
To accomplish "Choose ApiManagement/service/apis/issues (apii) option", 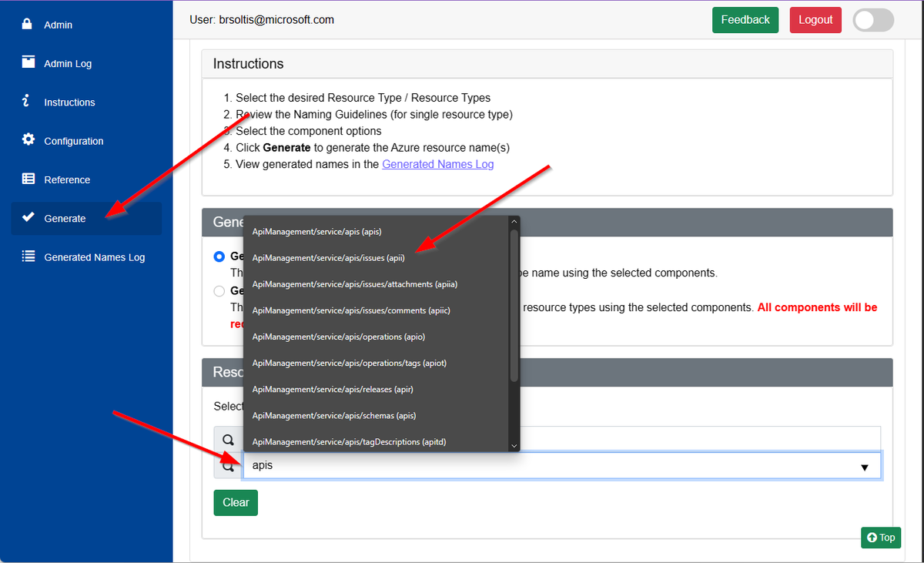I will coord(376,257).
